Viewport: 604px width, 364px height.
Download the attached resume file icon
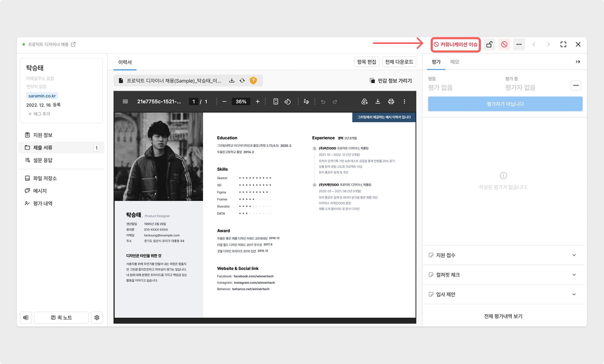coord(232,81)
